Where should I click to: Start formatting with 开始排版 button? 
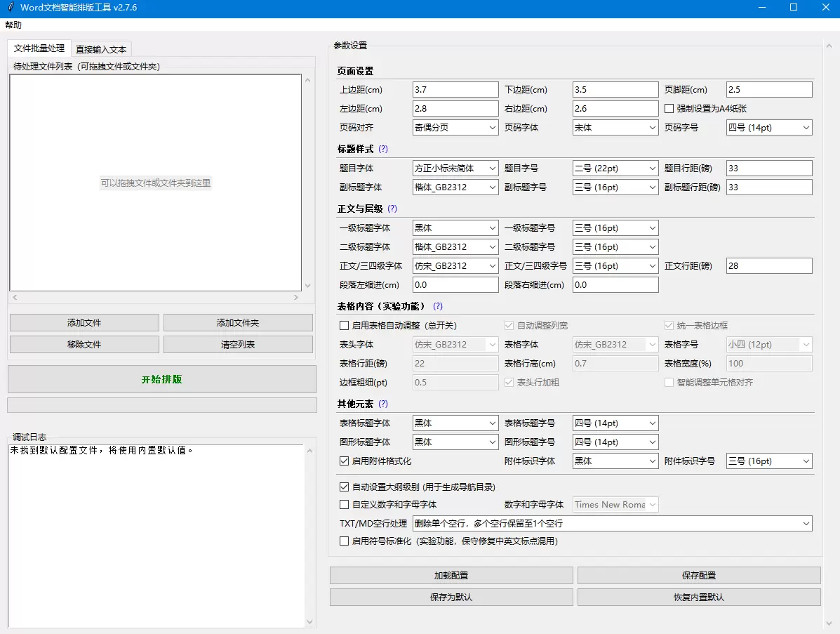pos(162,379)
